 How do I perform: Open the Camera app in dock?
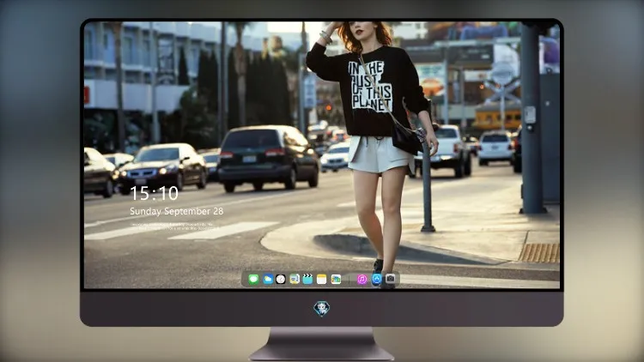[x=390, y=279]
